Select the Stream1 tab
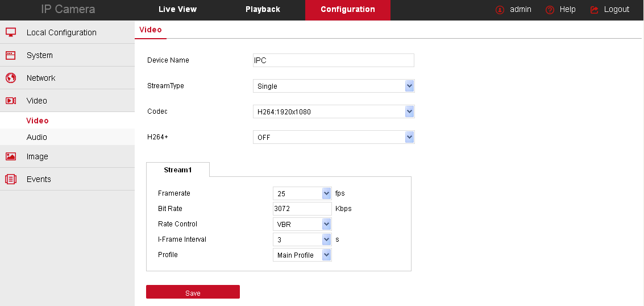 tap(178, 169)
